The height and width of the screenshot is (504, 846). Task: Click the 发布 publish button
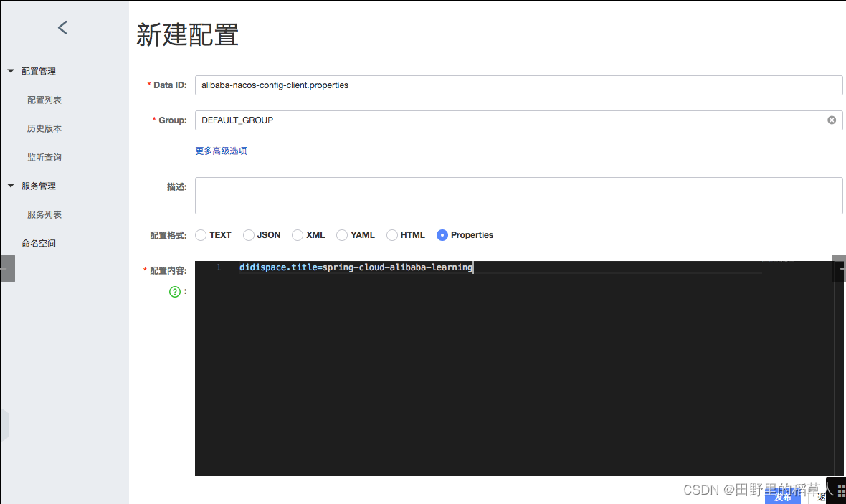point(782,498)
